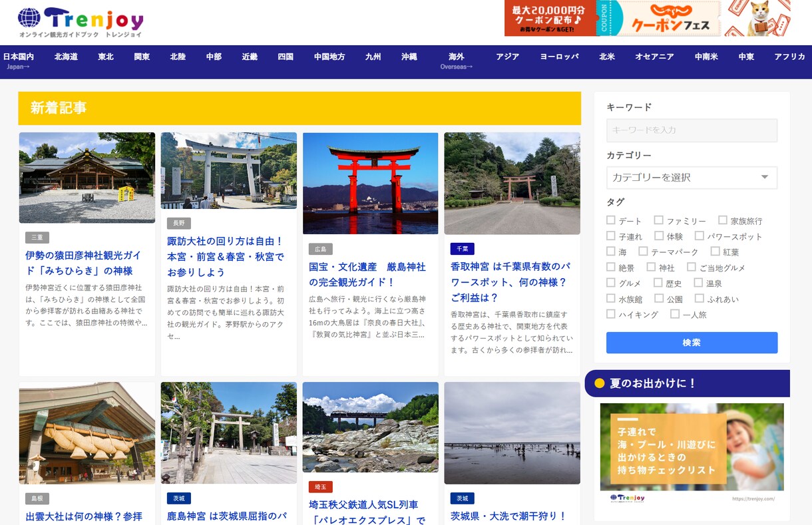Image resolution: width=812 pixels, height=525 pixels.
Task: Check the 水族館 tag checkbox
Action: [x=611, y=299]
